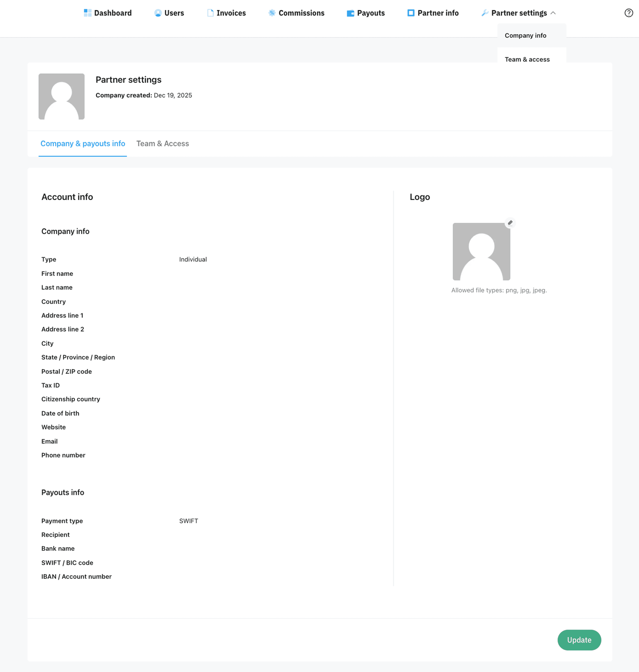Click the Commissions percent icon
639x672 pixels.
pyautogui.click(x=272, y=13)
